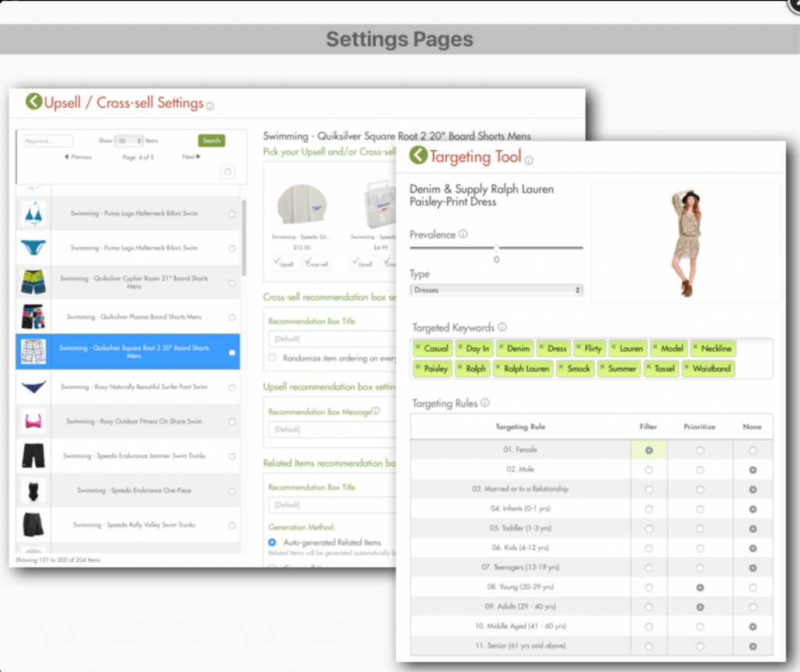The height and width of the screenshot is (672, 800).
Task: Click info icon next to Targeted Keywords
Action: coord(502,327)
